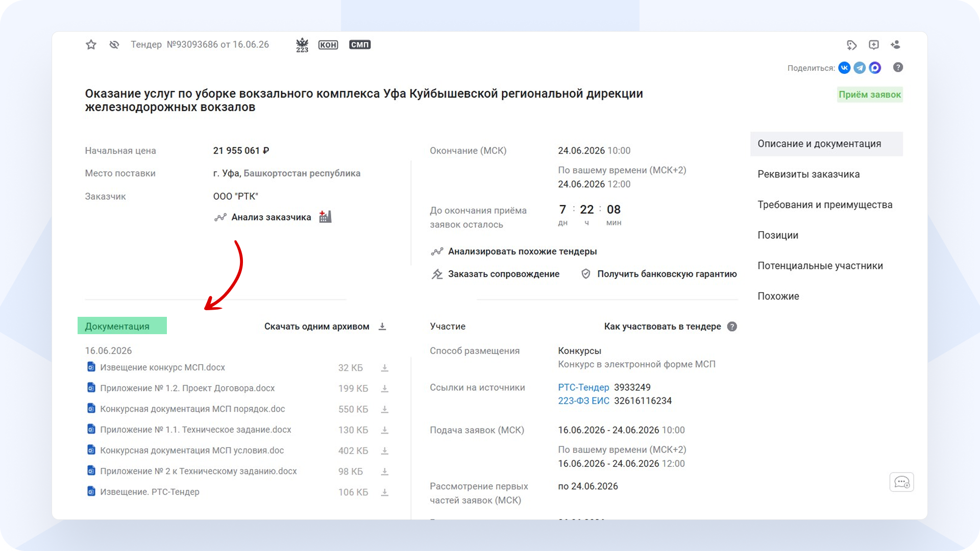The height and width of the screenshot is (551, 980).
Task: Share tender via Telegram
Action: coord(860,68)
